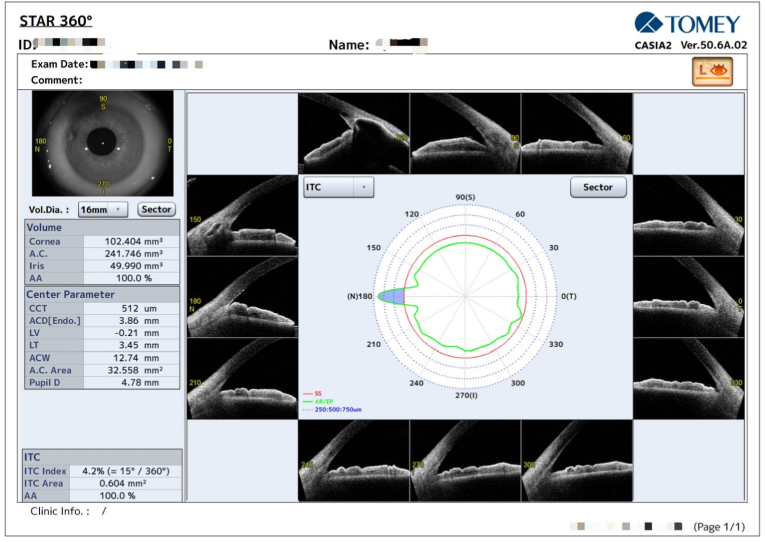The image size is (765, 542).
Task: Open the 270 I OCT scan image
Action: pos(465,461)
